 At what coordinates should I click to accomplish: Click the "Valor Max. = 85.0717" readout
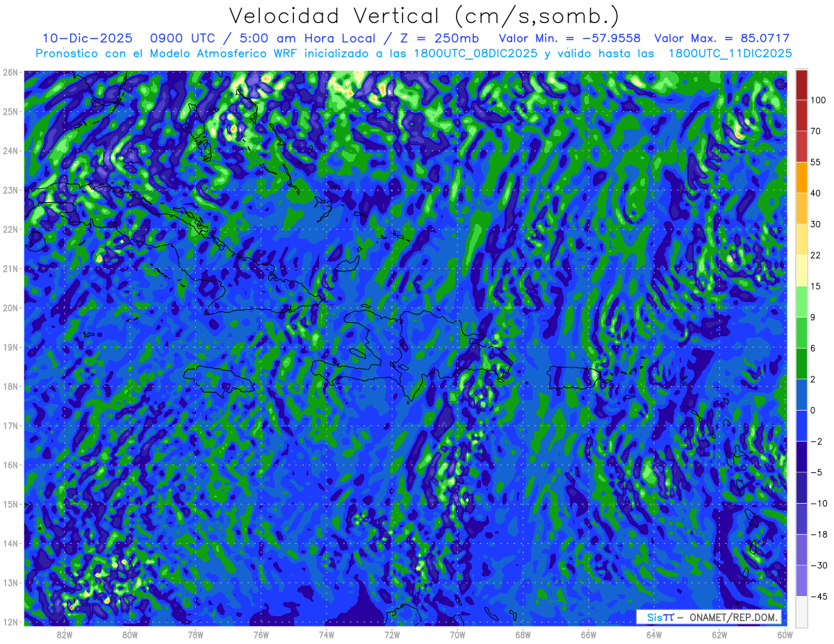(722, 38)
